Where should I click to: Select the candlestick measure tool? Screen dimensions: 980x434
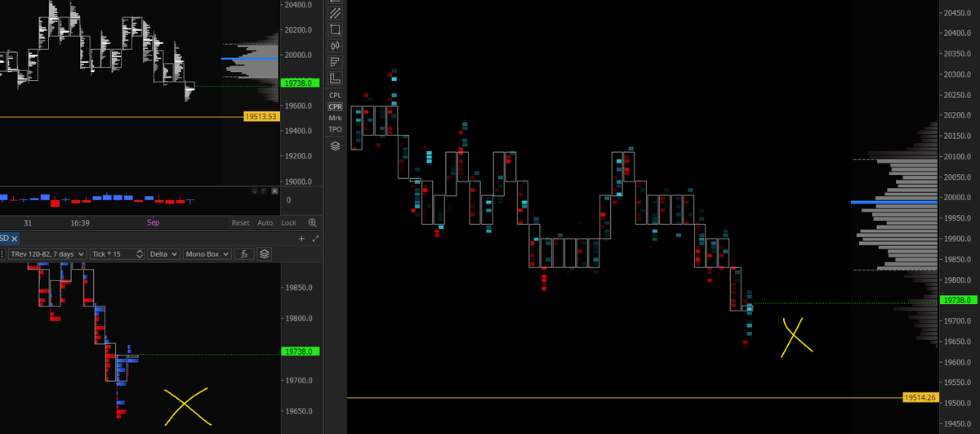pyautogui.click(x=335, y=46)
